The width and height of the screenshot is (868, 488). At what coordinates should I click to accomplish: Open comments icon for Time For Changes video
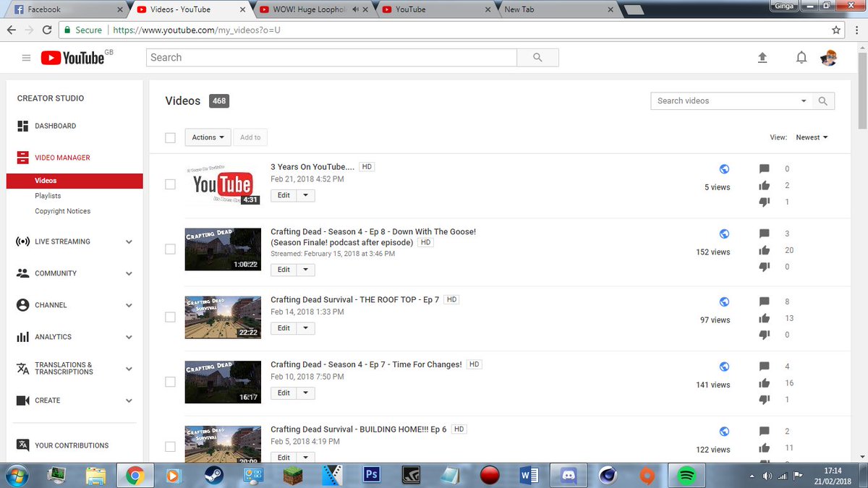coord(765,367)
